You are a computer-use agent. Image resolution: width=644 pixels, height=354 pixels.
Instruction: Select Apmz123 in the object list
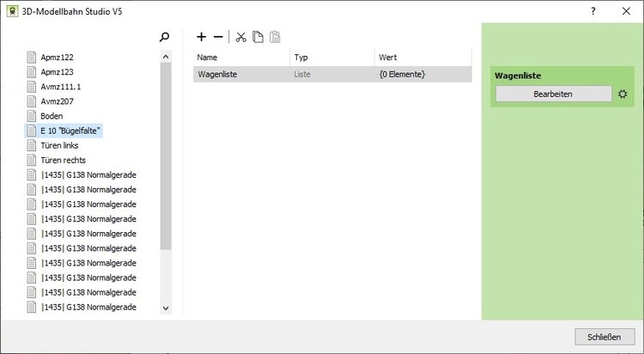(57, 72)
